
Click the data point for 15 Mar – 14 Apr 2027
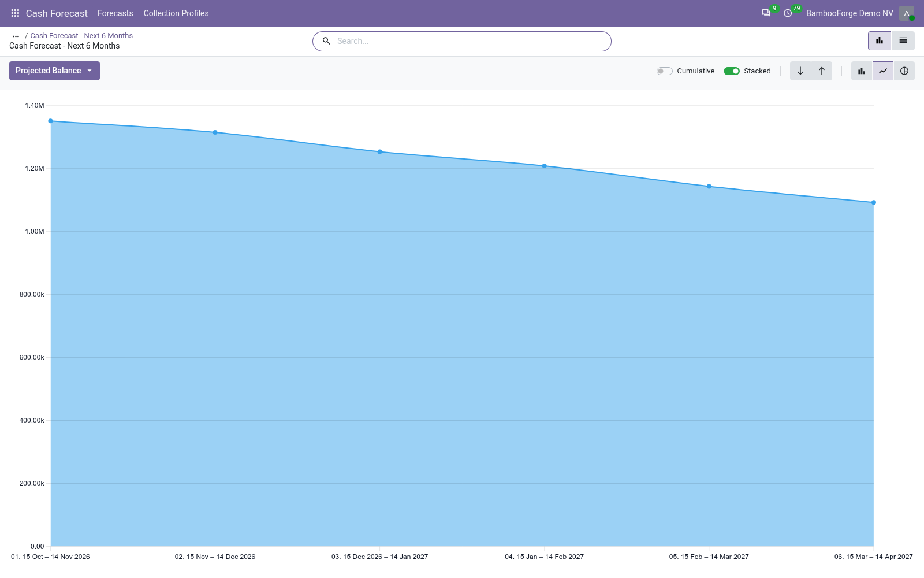(874, 202)
